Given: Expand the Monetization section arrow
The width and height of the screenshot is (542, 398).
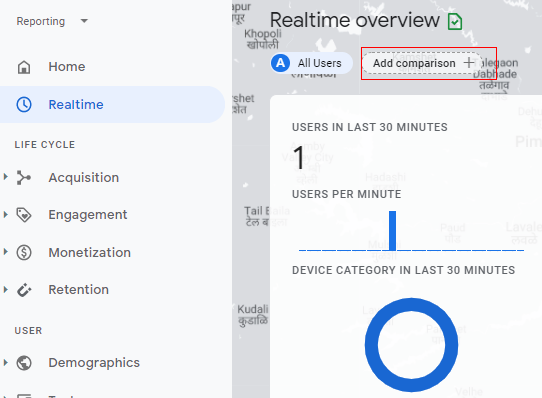Looking at the screenshot, I should pos(5,251).
